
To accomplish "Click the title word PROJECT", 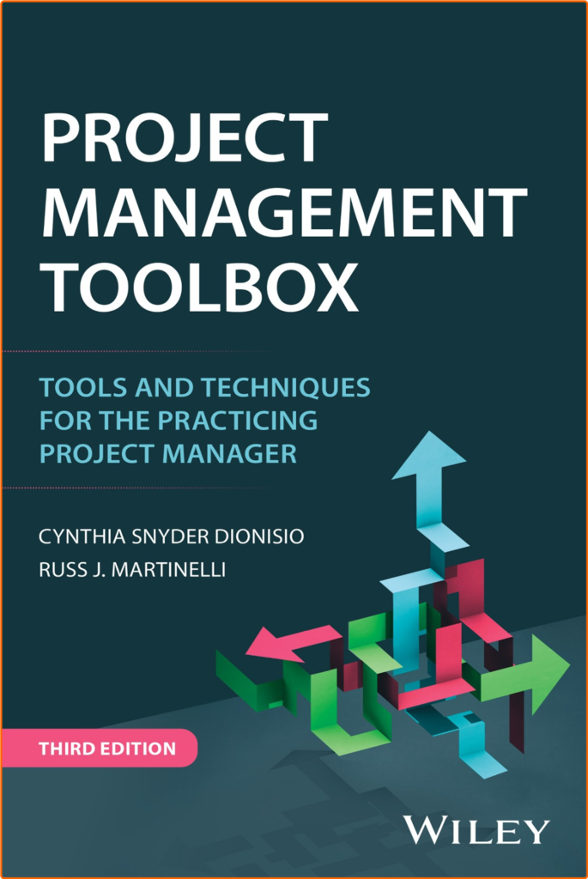I will tap(185, 137).
